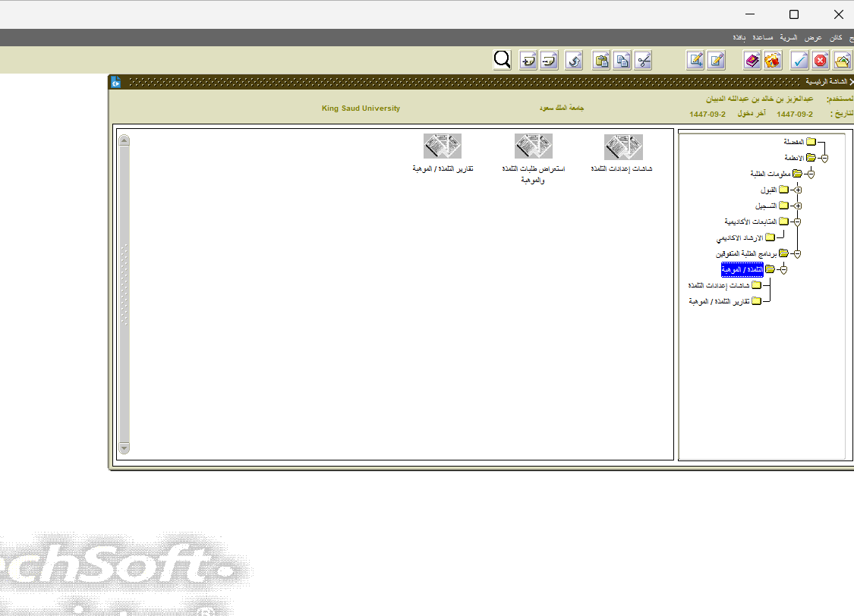This screenshot has width=854, height=616.
Task: Open شاشات إعدادات التلمذة icon in content pane
Action: tap(623, 147)
